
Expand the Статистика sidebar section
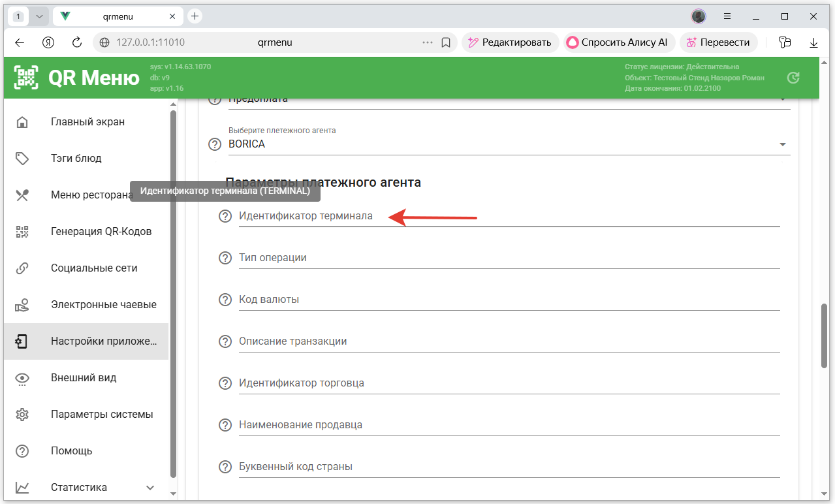(150, 488)
